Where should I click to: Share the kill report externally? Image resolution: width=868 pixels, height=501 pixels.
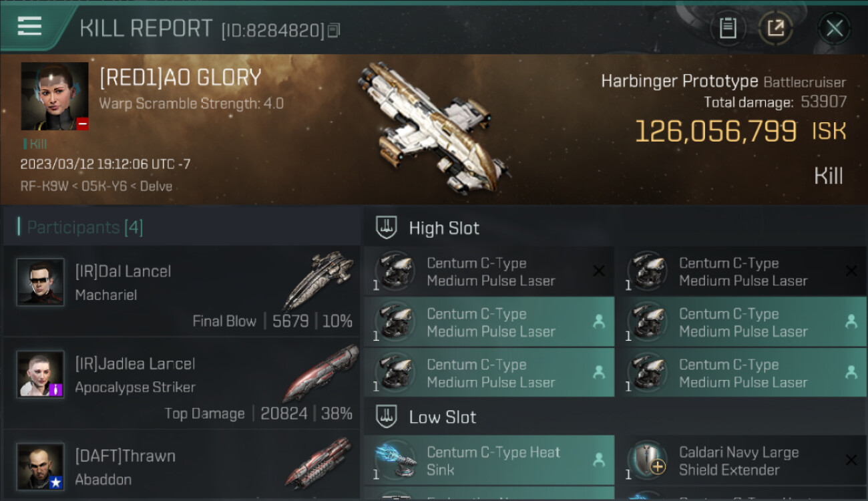click(775, 28)
